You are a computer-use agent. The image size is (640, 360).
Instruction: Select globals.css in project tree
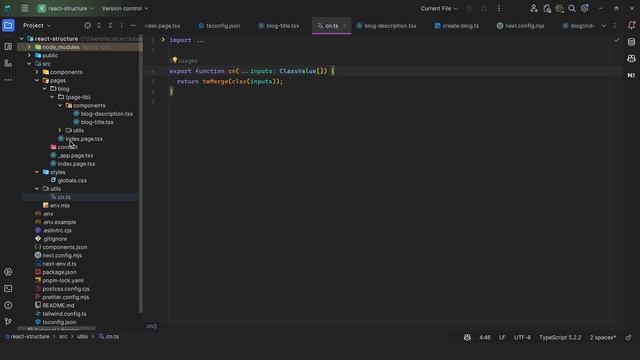coord(72,180)
